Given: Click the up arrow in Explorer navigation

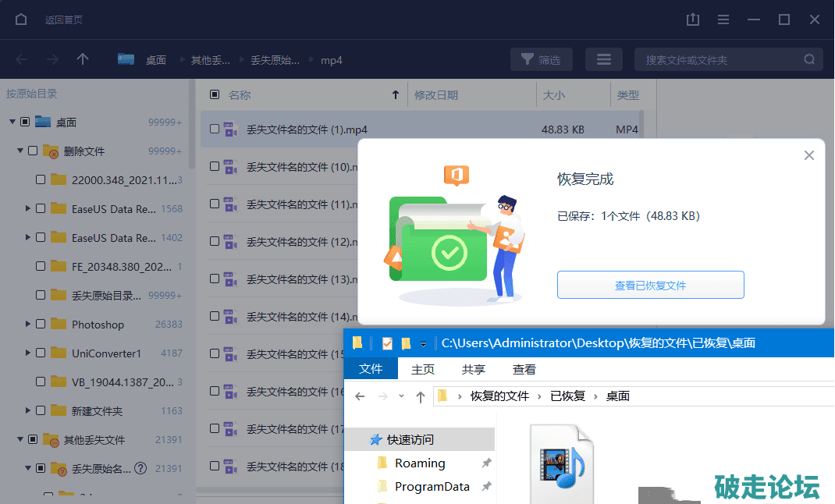Looking at the screenshot, I should pyautogui.click(x=420, y=396).
